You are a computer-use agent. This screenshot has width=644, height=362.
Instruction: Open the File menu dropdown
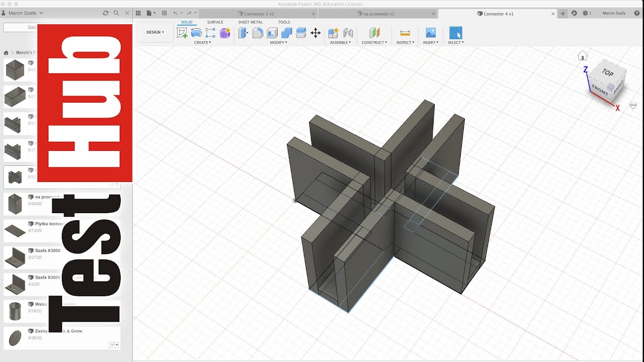[x=150, y=13]
